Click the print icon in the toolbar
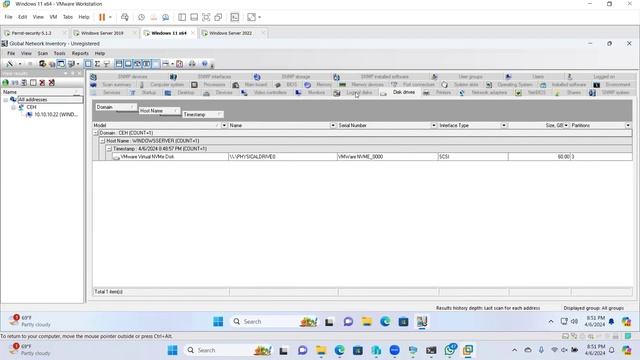 click(x=192, y=64)
